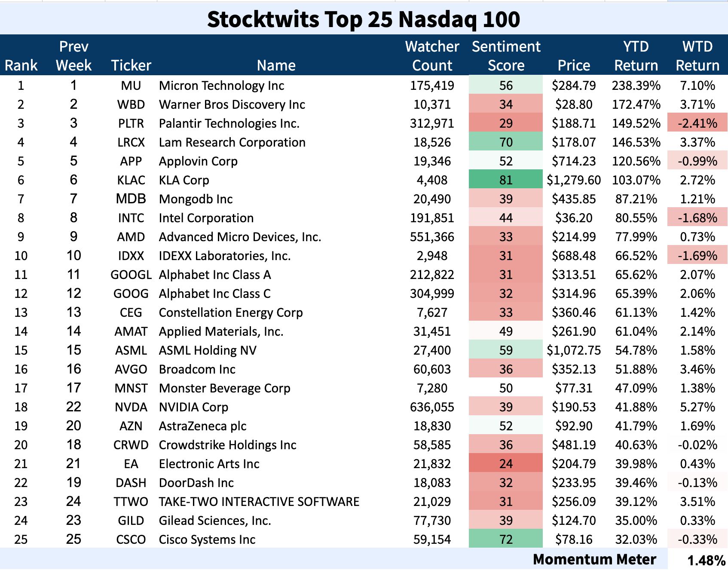Click the "PLTR" ticker cell
This screenshot has width=728, height=570.
131,123
